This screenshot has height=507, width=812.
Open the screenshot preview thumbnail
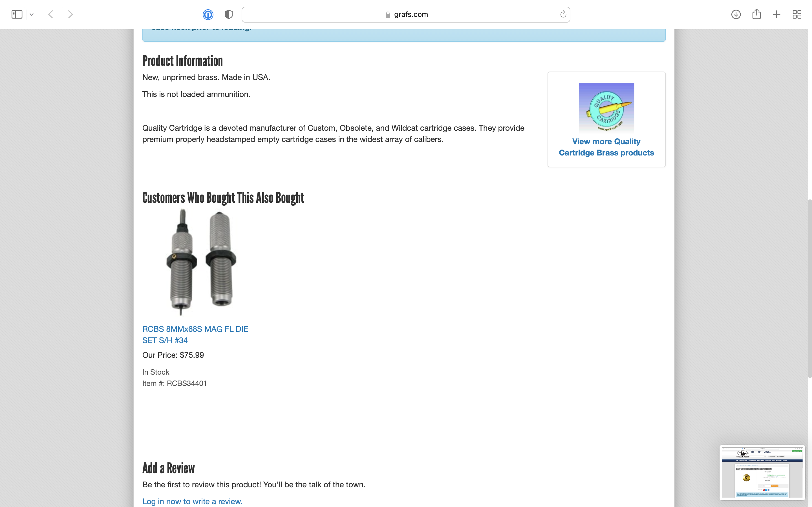point(762,472)
